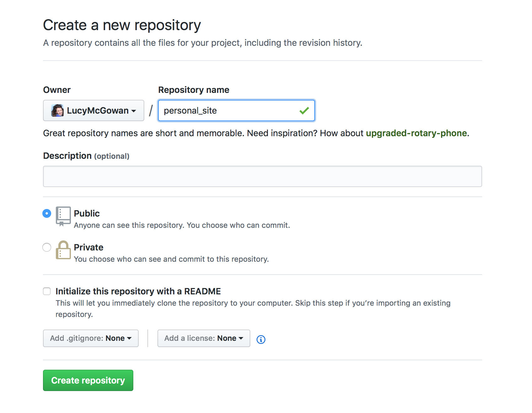The width and height of the screenshot is (532, 413).
Task: Click the bold "Private" option label
Action: tap(88, 247)
